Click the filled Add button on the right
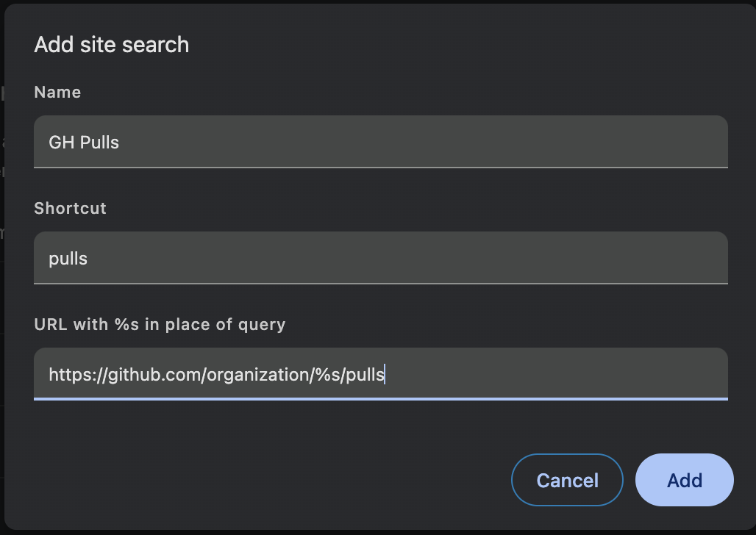756x535 pixels. click(x=684, y=479)
